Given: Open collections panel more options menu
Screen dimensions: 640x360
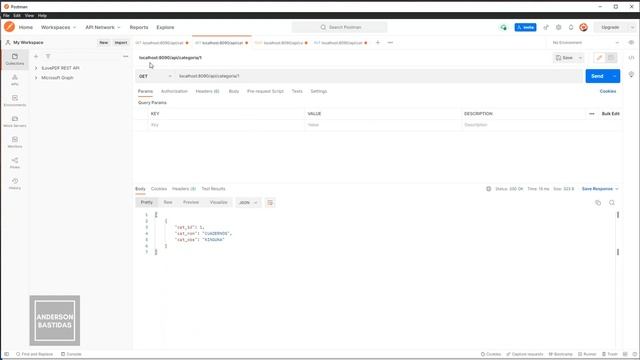Looking at the screenshot, I should coord(125,56).
